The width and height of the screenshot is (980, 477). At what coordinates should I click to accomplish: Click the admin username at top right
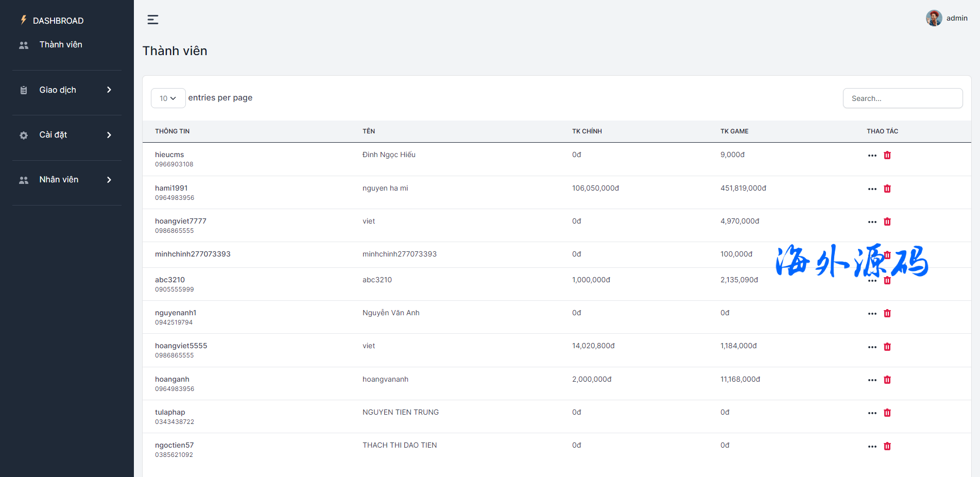pyautogui.click(x=956, y=18)
